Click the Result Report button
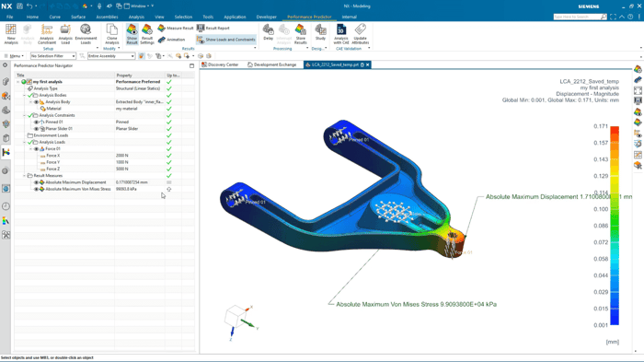This screenshot has height=362, width=644. [213, 28]
